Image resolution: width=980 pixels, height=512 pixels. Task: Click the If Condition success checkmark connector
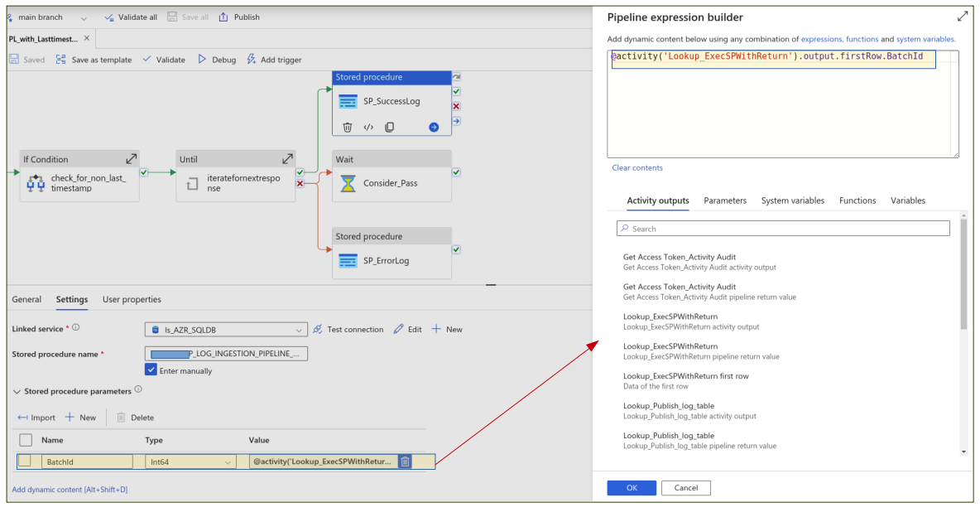144,172
